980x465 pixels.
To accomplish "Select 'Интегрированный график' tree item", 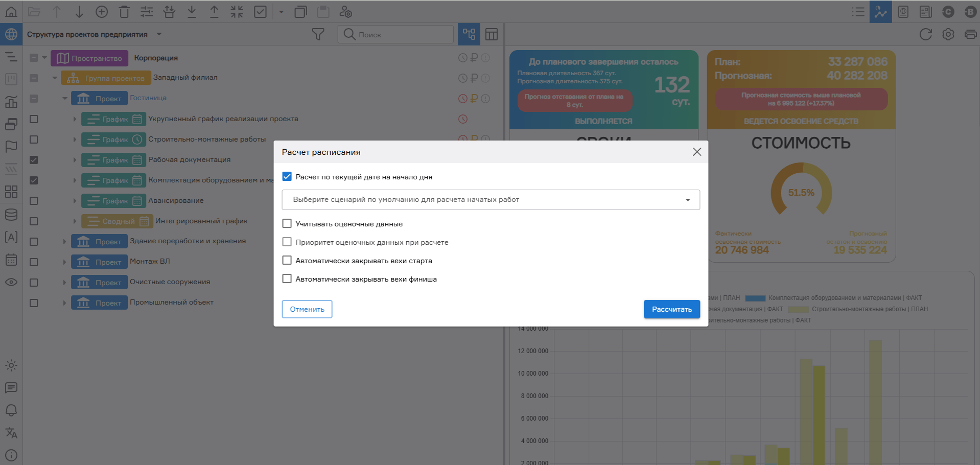I will (201, 221).
